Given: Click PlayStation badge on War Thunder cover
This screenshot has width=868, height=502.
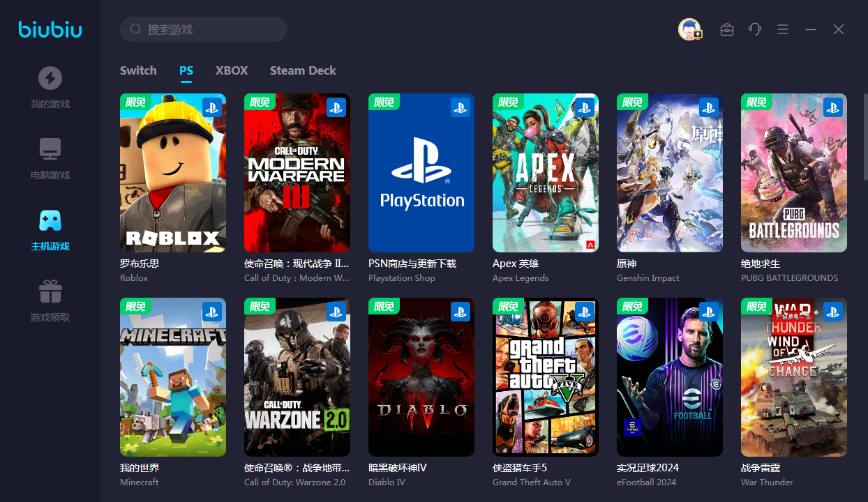Looking at the screenshot, I should pyautogui.click(x=833, y=312).
